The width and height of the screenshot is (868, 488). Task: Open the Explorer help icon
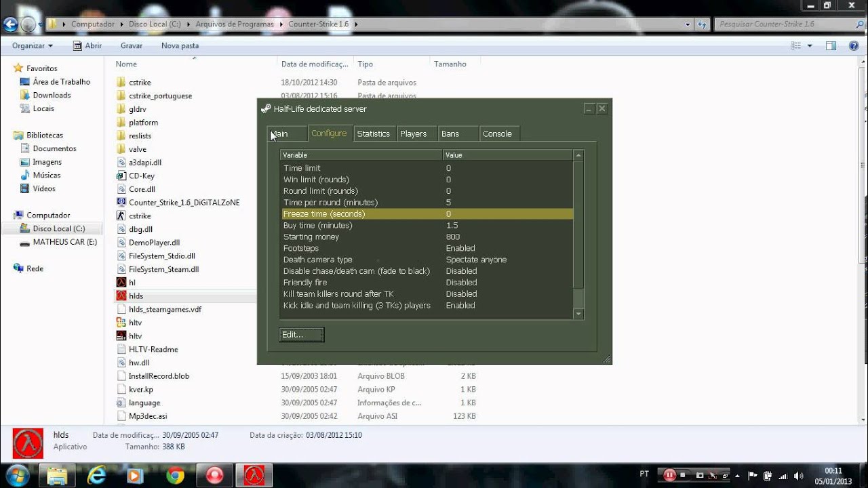tap(854, 45)
